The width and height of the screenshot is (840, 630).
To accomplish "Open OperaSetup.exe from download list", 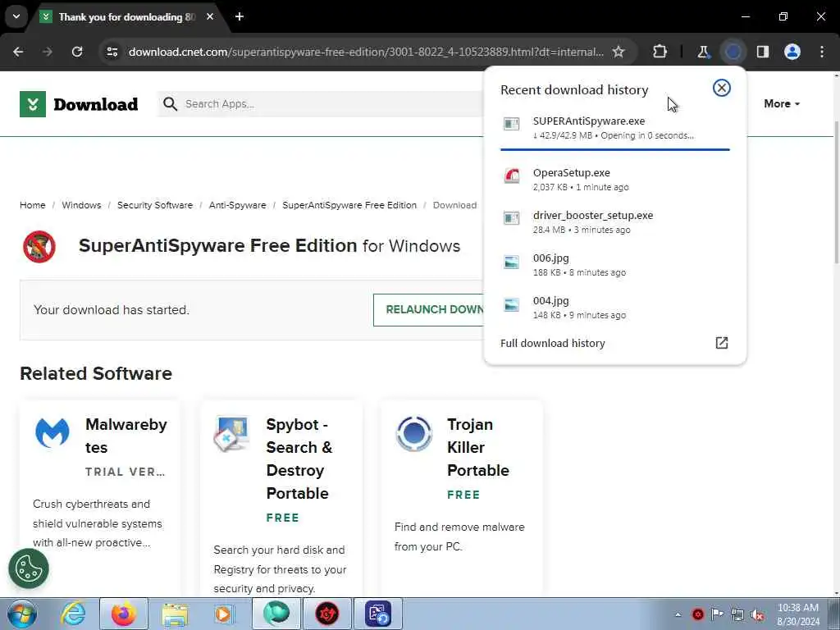I will 615,180.
